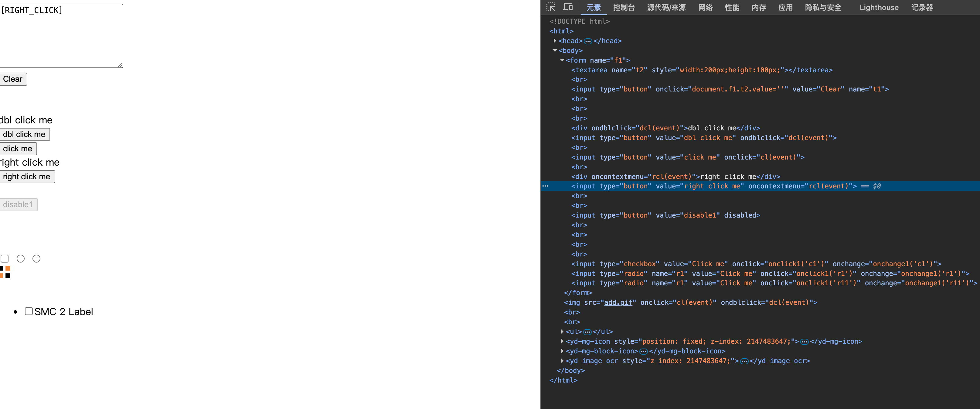Toggle the device toolbar icon
The image size is (980, 409).
click(568, 7)
